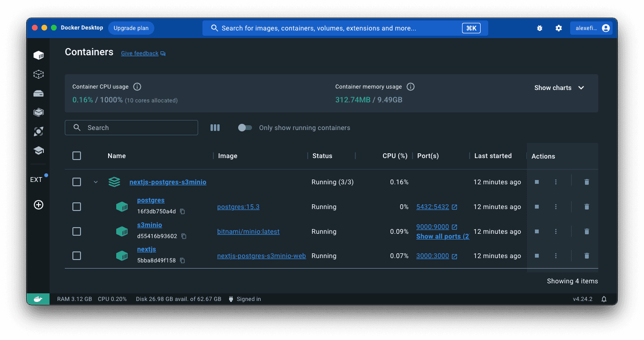Sort by the Last started column header

click(493, 156)
